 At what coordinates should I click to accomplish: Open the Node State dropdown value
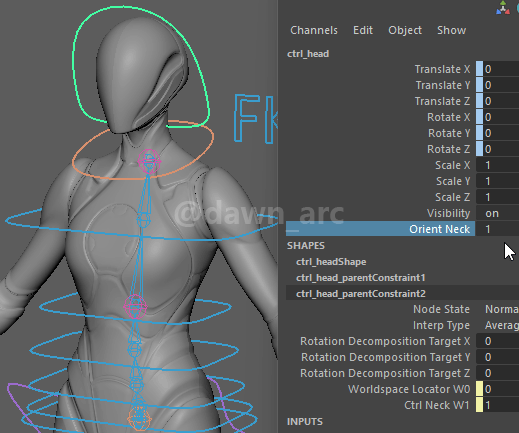point(501,309)
